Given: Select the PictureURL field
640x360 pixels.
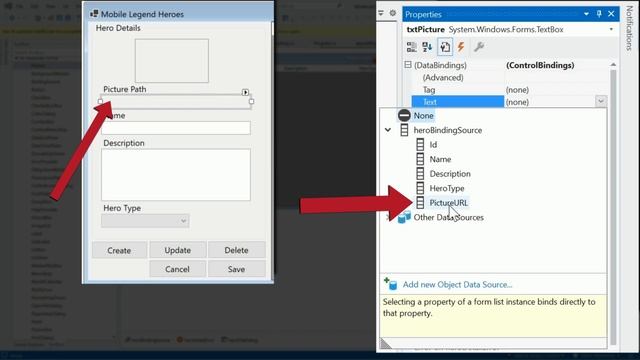Looking at the screenshot, I should tap(449, 203).
